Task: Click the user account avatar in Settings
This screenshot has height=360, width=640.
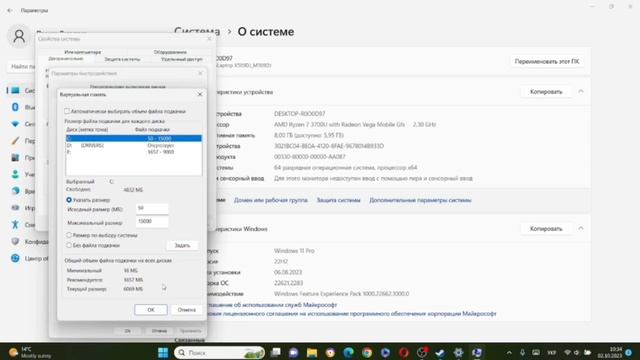Action: tap(19, 36)
